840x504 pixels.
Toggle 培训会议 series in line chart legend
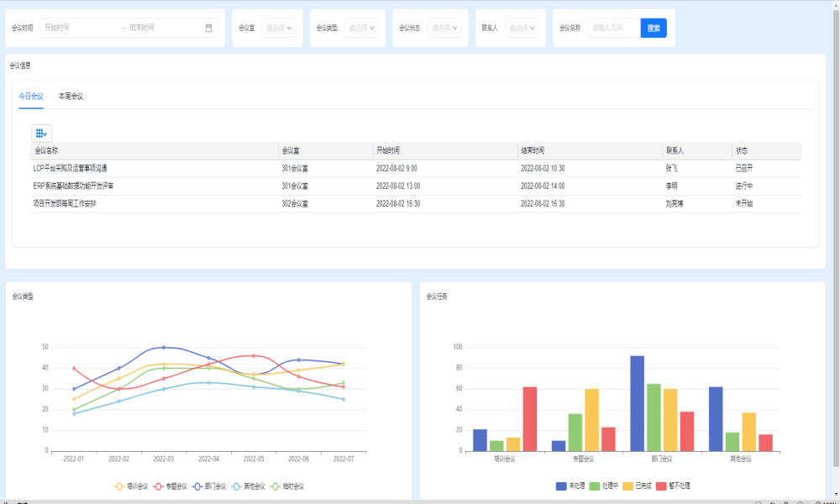pos(131,486)
